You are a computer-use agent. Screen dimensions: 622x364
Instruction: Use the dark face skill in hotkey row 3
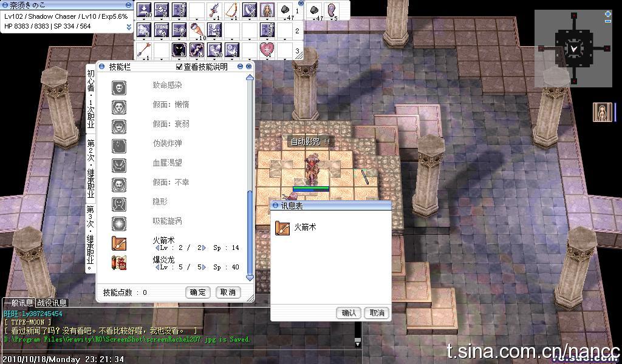[179, 51]
